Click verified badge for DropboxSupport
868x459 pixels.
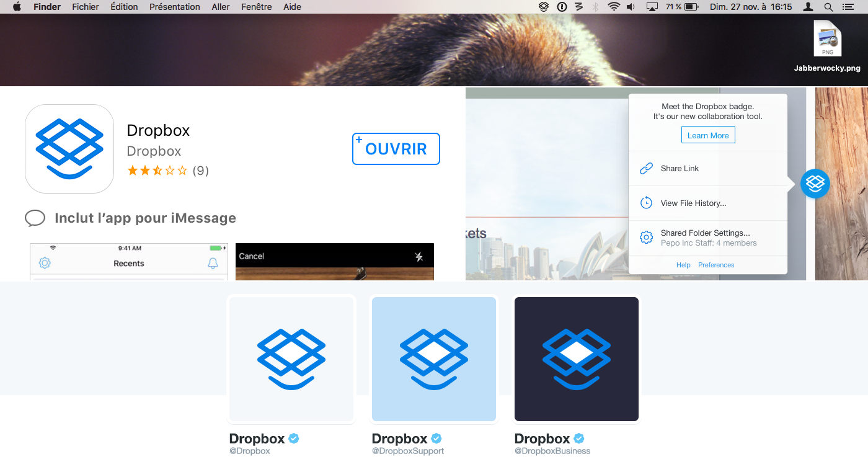coord(436,439)
